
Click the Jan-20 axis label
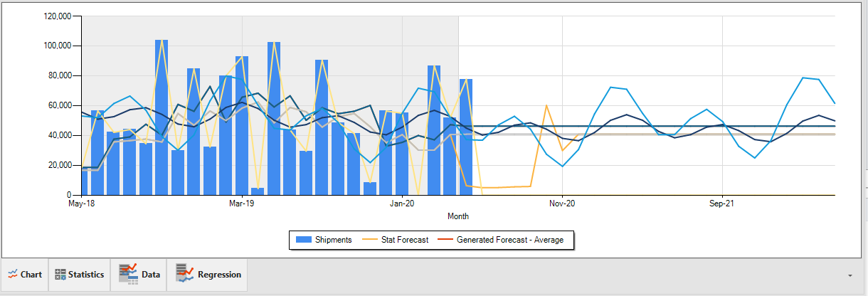click(x=403, y=203)
